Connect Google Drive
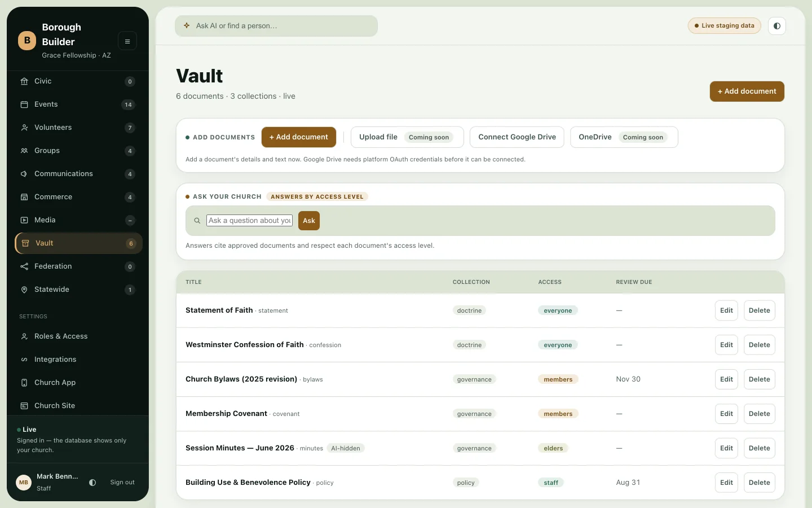Viewport: 812px width, 508px height. (x=517, y=137)
